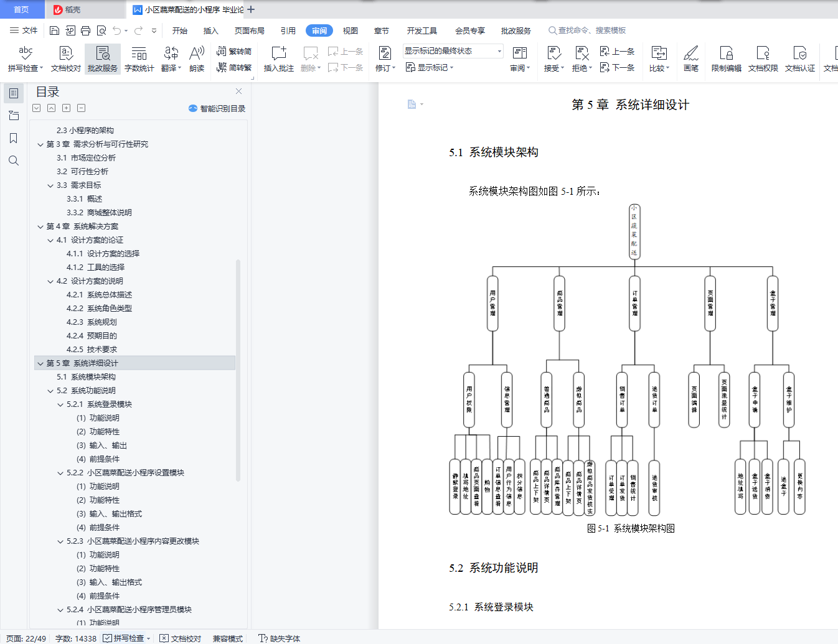Collapse the 5.2.1 系统登录模块 node
Screen dimensions: 838x644
(x=60, y=404)
